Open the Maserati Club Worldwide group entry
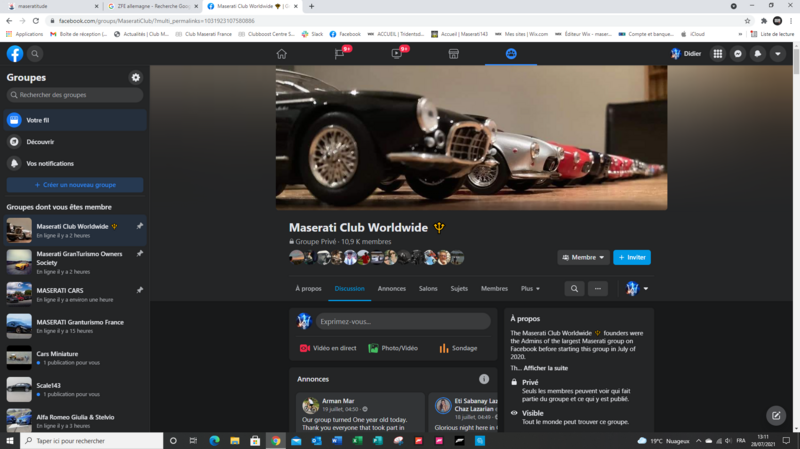 click(75, 230)
